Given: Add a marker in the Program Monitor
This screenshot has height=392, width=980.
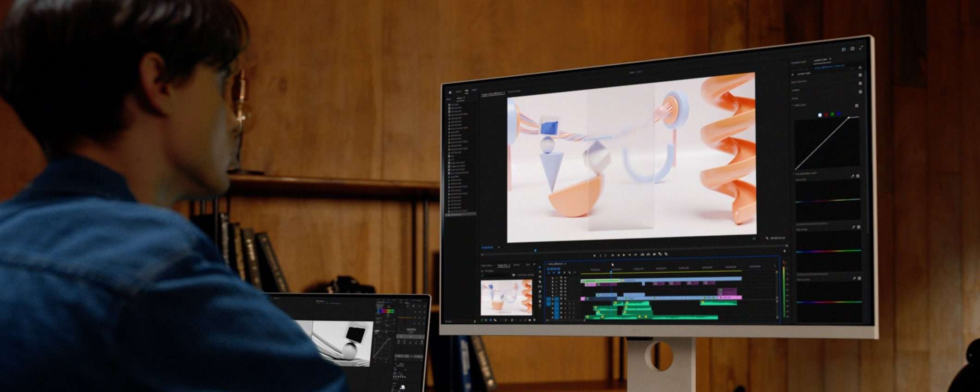Looking at the screenshot, I should pos(594,255).
